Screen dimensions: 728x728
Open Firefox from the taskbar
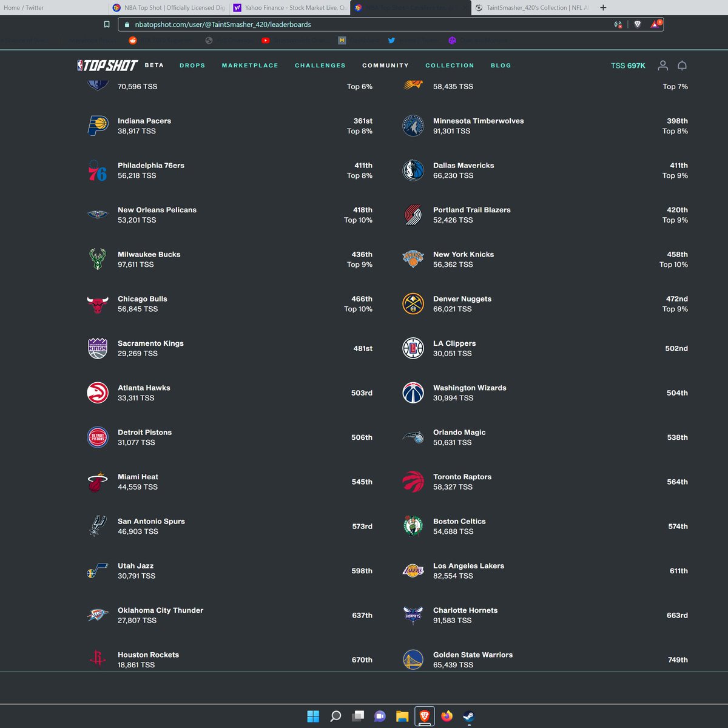pyautogui.click(x=447, y=716)
